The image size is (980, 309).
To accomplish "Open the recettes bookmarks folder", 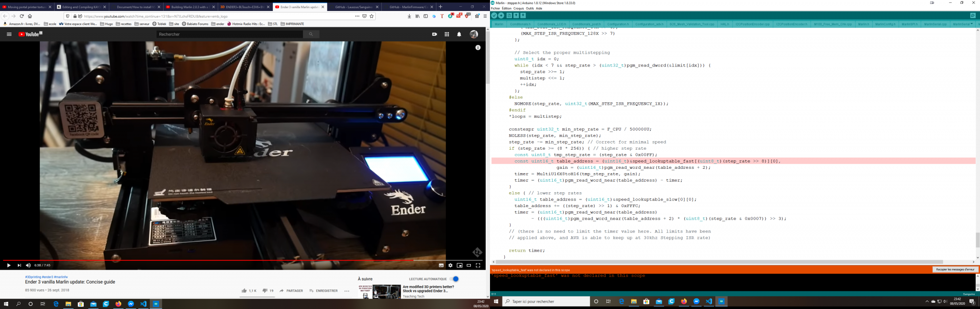I will click(x=123, y=24).
